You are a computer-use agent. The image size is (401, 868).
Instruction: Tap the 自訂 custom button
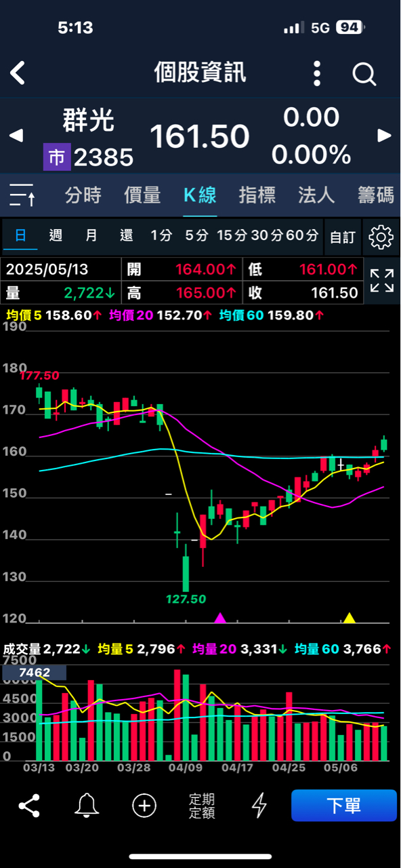(x=342, y=237)
